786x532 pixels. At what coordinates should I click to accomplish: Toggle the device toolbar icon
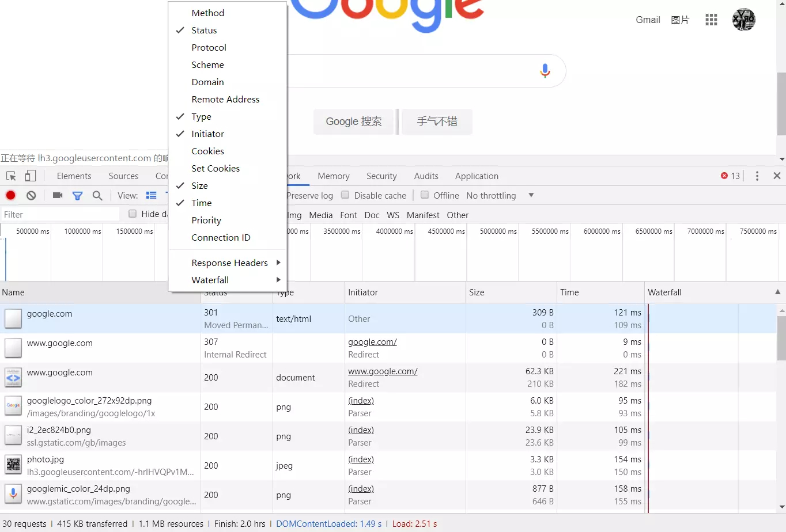(31, 176)
